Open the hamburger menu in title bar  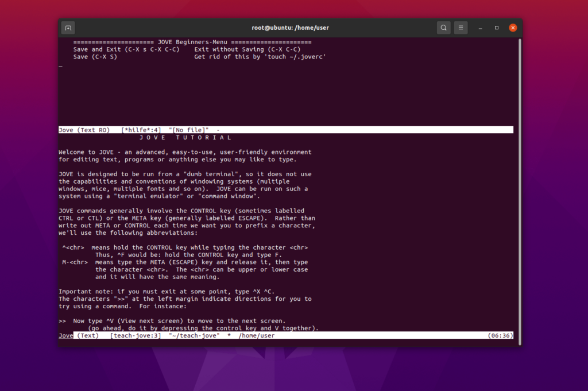click(461, 28)
